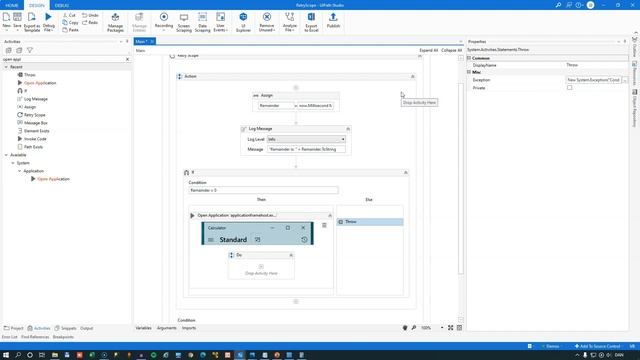The image size is (640, 360).
Task: Select Retry Scope in Recent activities
Action: 34,115
